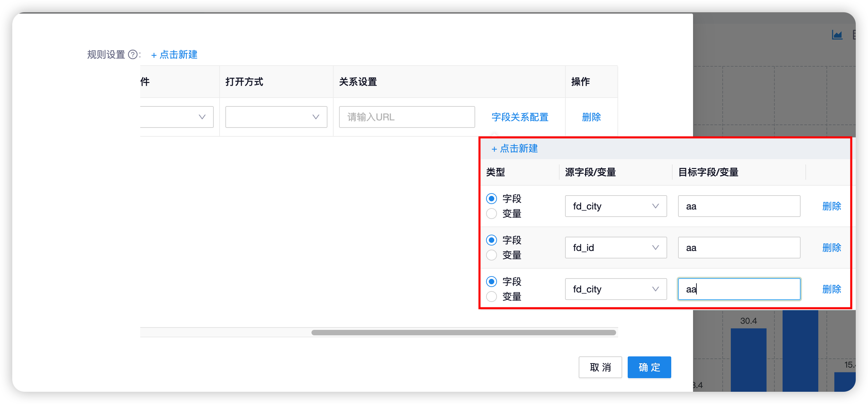The width and height of the screenshot is (868, 404).
Task: Select 变量 radio in the fd_id row
Action: [492, 255]
